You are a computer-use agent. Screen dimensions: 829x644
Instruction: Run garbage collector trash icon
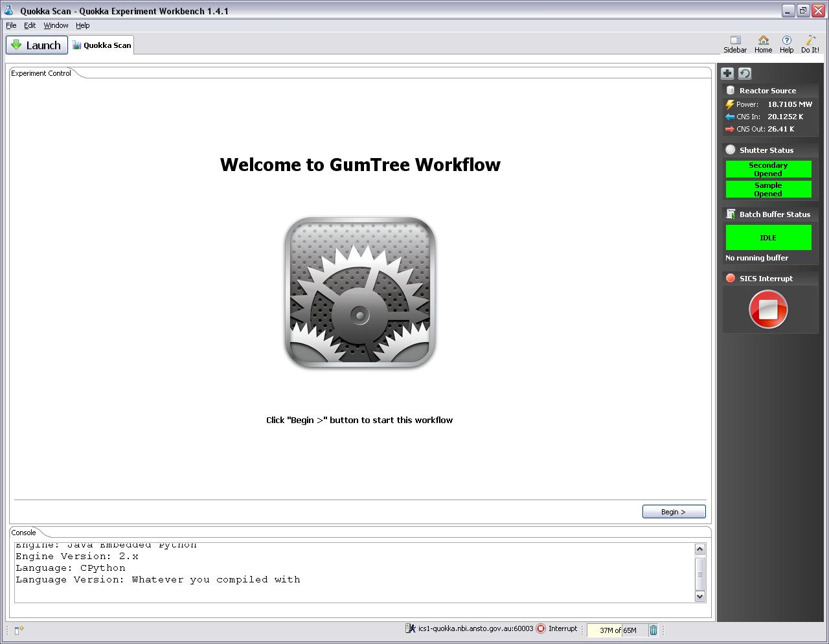653,630
